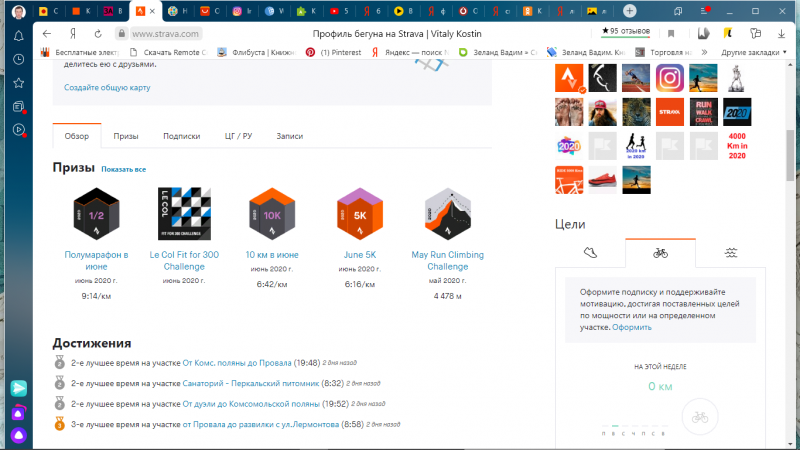The height and width of the screenshot is (450, 800).
Task: Click the site lock security icon
Action: (121, 34)
